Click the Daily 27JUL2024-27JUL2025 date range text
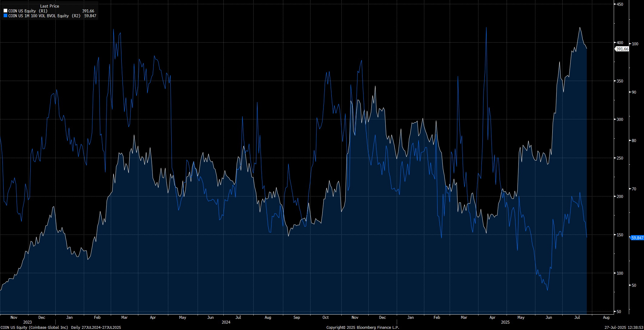Viewport: 644px width, 330px height. 96,327
